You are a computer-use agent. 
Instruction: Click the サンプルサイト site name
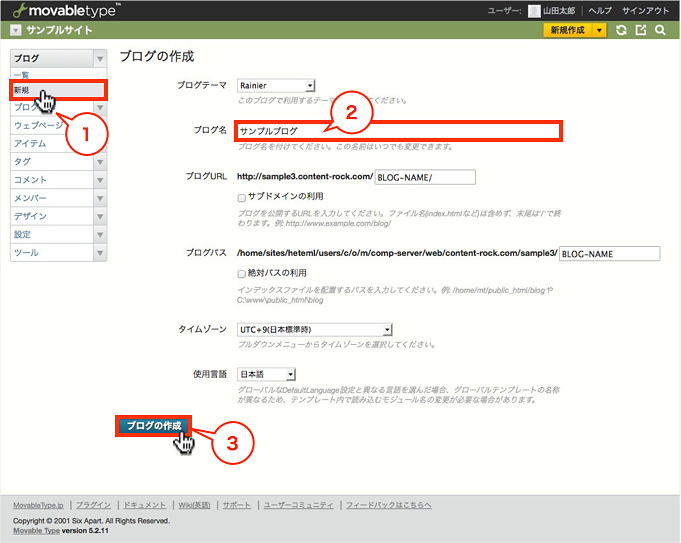(59, 30)
